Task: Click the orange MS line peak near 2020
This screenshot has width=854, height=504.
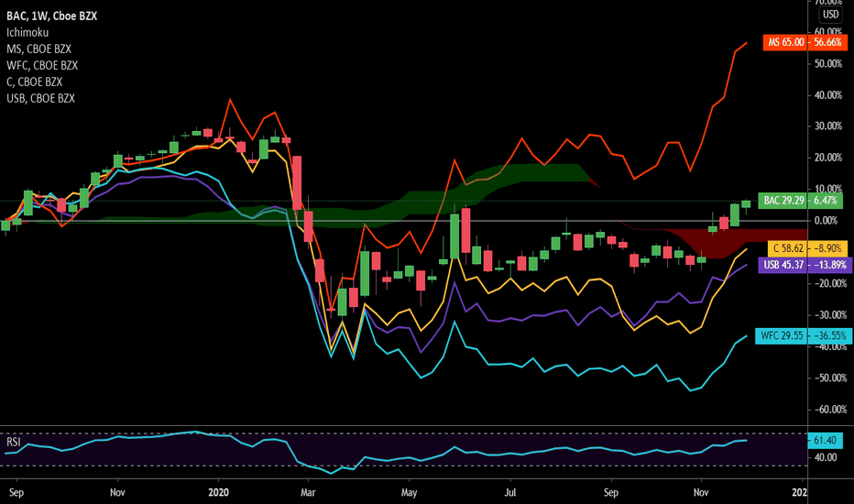Action: [230, 100]
